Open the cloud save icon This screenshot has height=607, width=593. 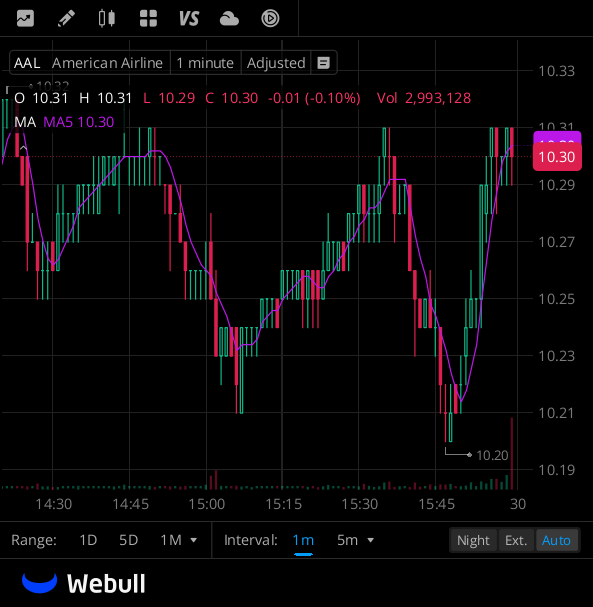(x=229, y=19)
